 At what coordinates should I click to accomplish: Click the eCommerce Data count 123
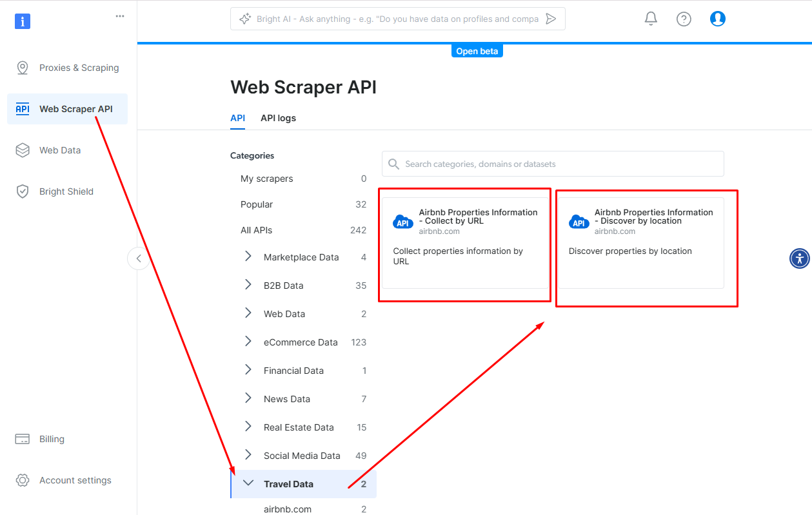(x=359, y=342)
